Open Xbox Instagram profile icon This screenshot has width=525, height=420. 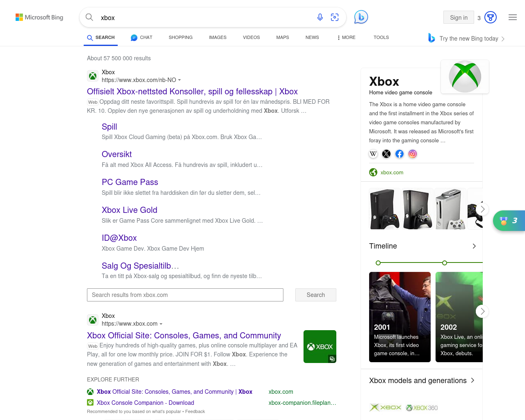pos(413,154)
